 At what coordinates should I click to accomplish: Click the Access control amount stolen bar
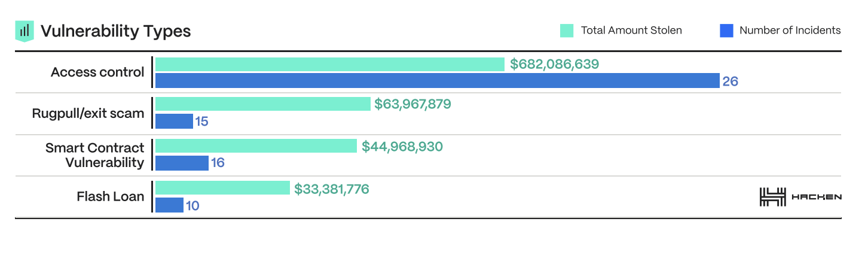(329, 64)
